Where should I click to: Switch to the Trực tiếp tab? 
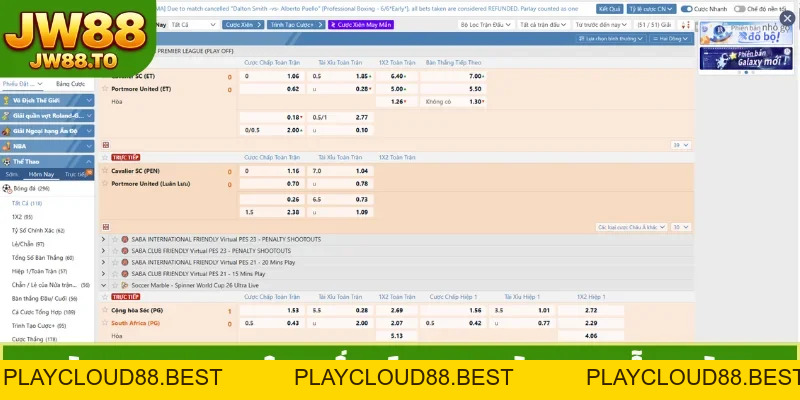tap(75, 174)
